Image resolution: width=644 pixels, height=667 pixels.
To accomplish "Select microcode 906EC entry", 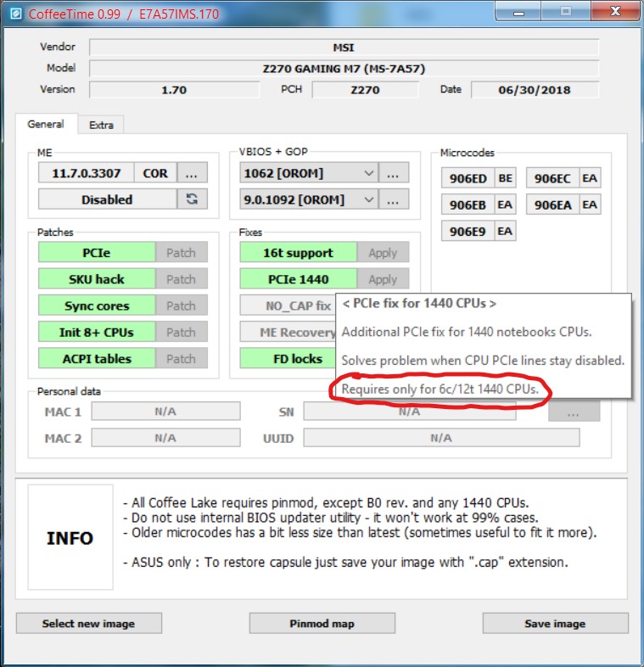I will click(x=552, y=178).
